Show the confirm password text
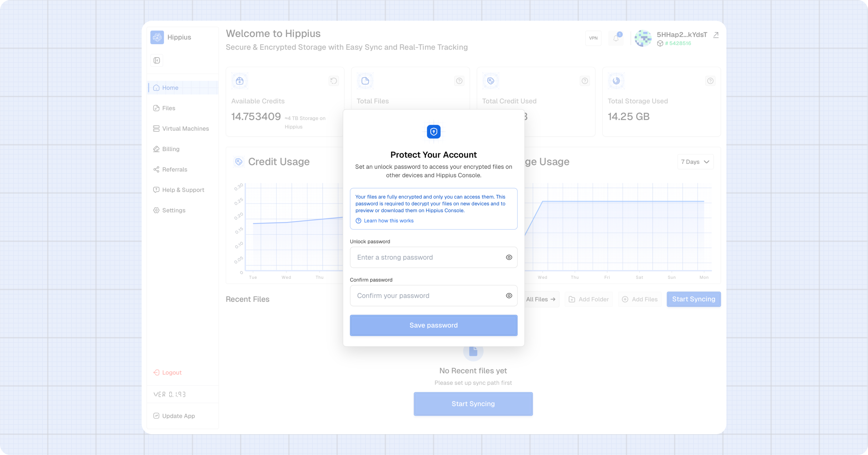The height and width of the screenshot is (455, 868). [509, 295]
